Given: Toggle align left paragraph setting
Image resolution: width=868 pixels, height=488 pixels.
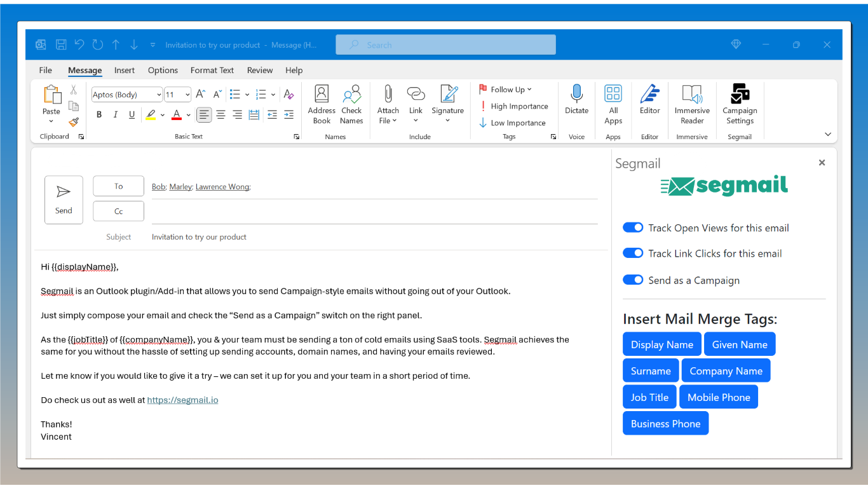Looking at the screenshot, I should (x=204, y=114).
